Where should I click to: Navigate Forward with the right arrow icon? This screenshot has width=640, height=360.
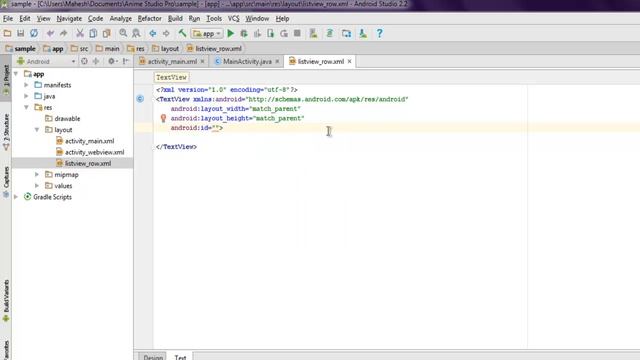pos(166,33)
